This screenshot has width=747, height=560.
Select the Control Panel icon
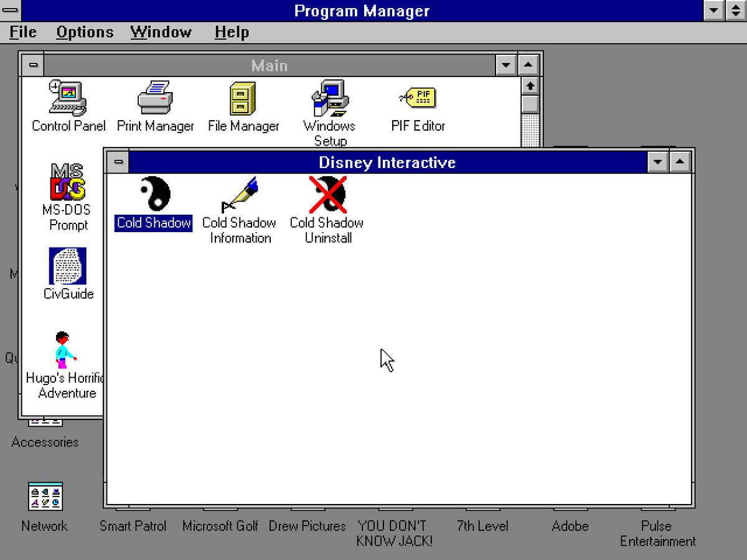[x=68, y=98]
